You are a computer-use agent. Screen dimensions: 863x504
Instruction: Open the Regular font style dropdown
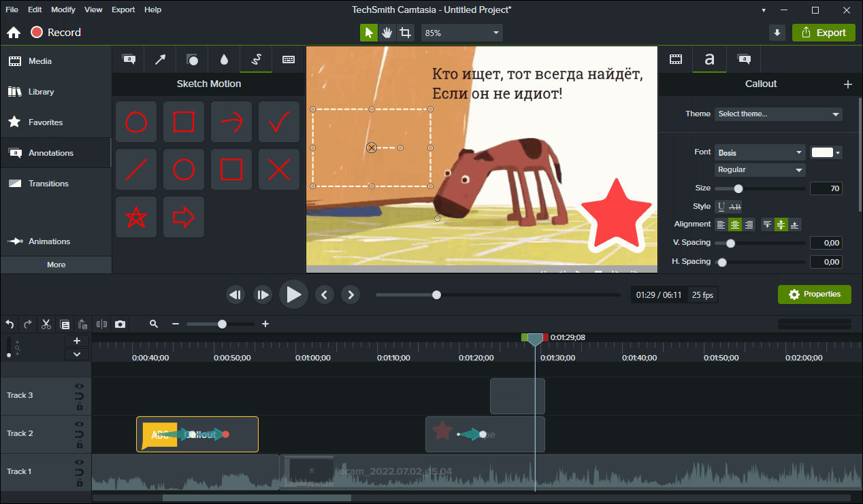[760, 170]
